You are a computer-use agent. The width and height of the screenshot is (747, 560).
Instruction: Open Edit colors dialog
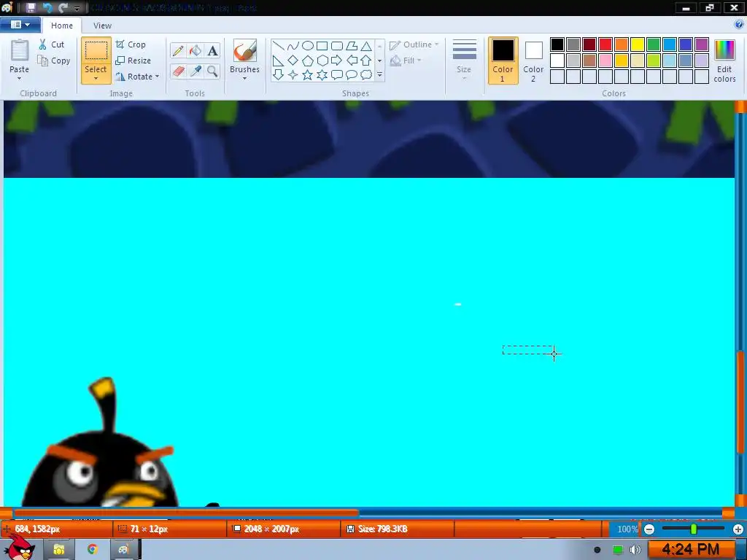[x=724, y=61]
